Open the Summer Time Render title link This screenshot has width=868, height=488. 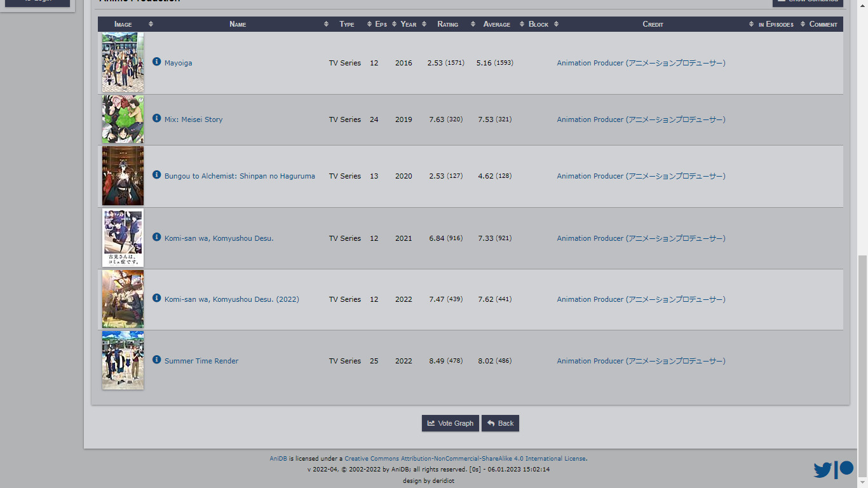[201, 361]
